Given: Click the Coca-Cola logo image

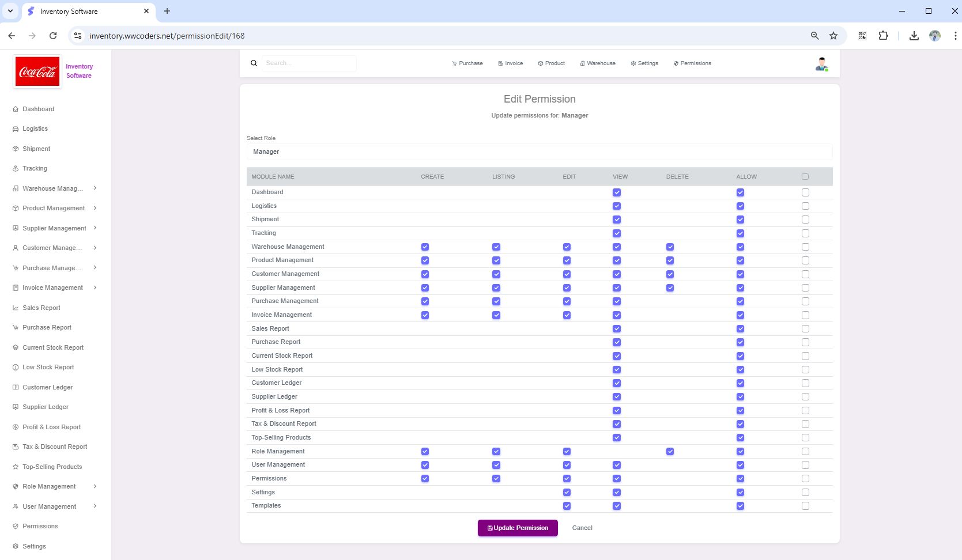Looking at the screenshot, I should click(37, 71).
